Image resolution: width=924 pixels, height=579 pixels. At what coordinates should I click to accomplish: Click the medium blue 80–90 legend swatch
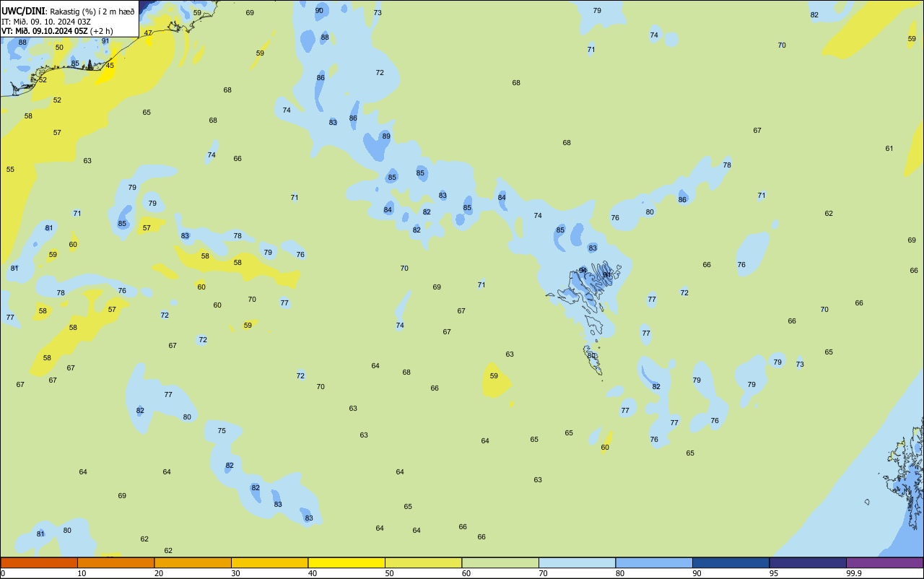click(x=654, y=562)
